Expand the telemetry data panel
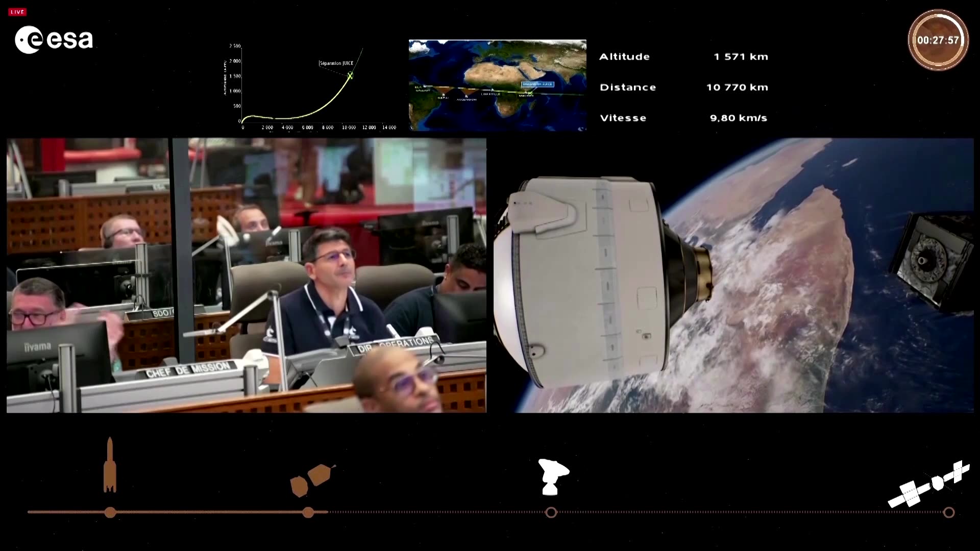 point(684,87)
